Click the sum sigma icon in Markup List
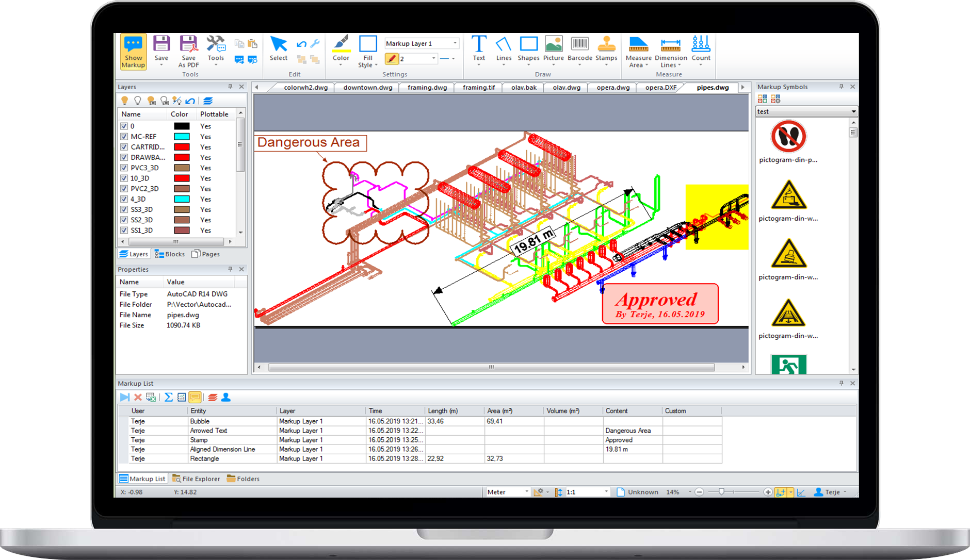 click(169, 397)
